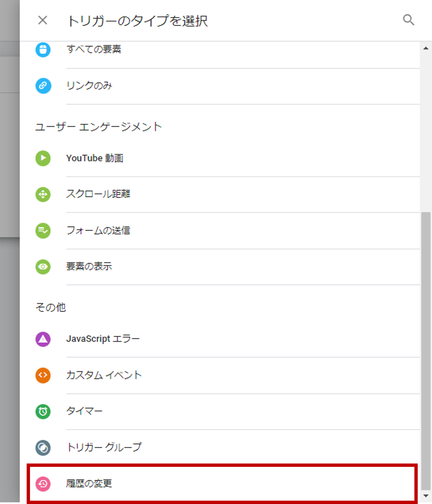Select the リンクのみ trigger type
Image resolution: width=432 pixels, height=504 pixels.
coord(89,86)
